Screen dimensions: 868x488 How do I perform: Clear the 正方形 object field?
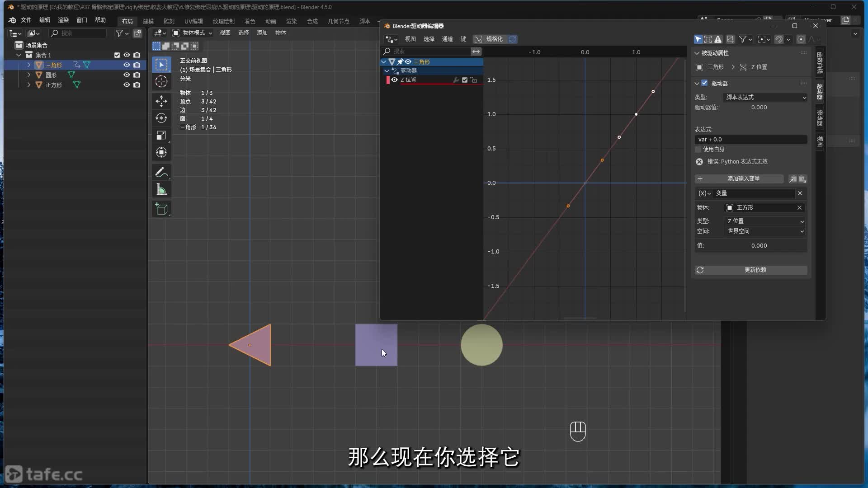[x=799, y=208]
